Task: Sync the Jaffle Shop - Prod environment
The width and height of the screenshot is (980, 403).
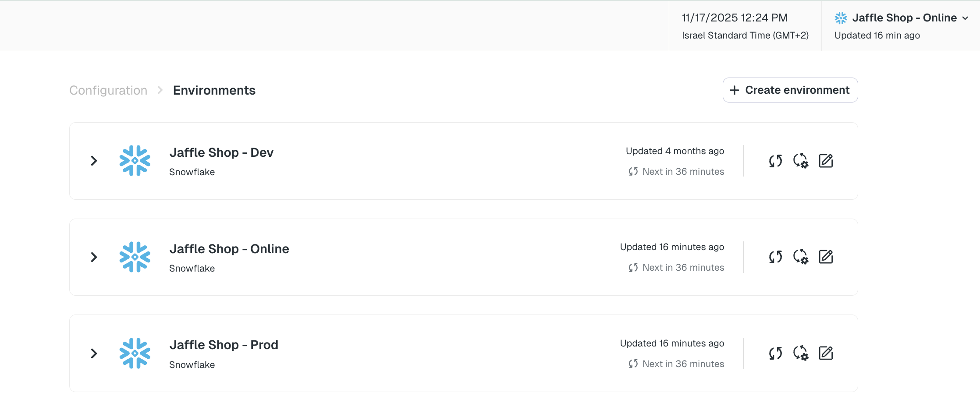Action: point(775,354)
